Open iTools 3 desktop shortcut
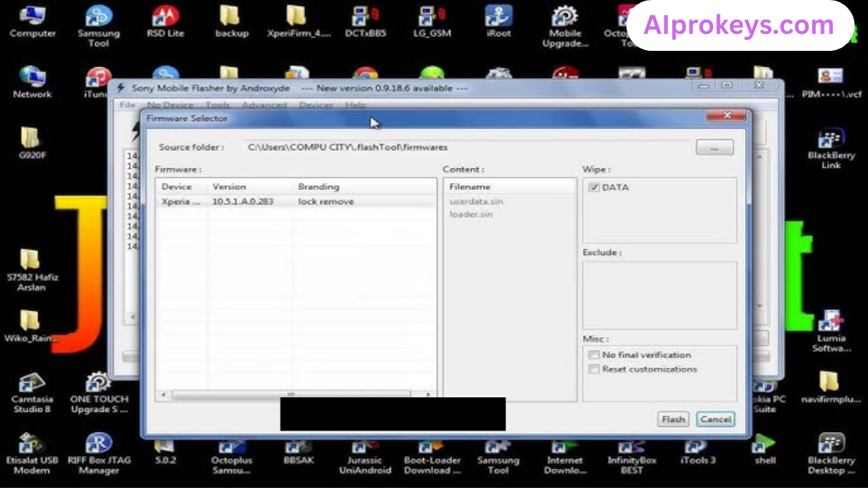The width and height of the screenshot is (868, 488). point(698,454)
